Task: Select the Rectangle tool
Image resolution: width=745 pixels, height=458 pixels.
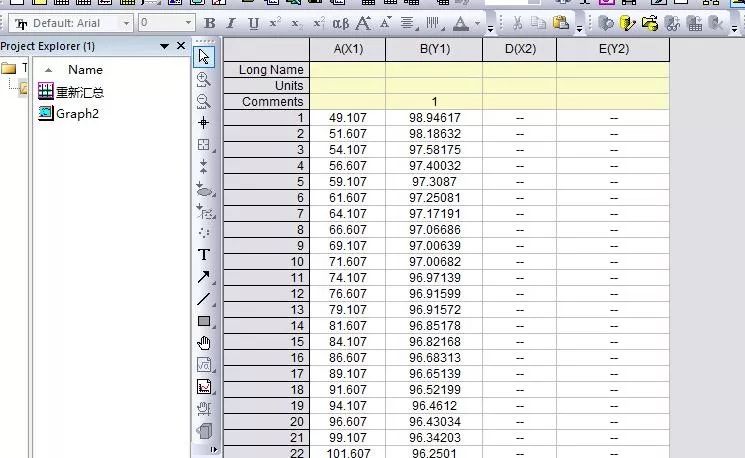Action: 204,321
